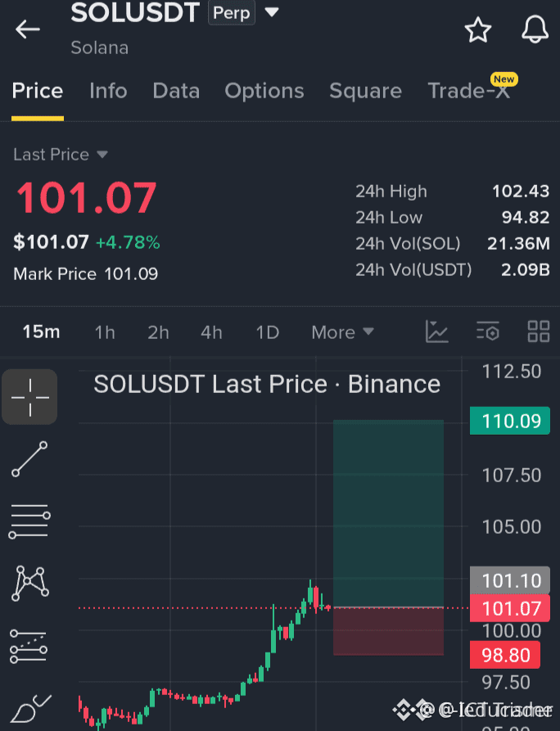Image resolution: width=560 pixels, height=731 pixels.
Task: Open chart settings icon
Action: pos(488,332)
